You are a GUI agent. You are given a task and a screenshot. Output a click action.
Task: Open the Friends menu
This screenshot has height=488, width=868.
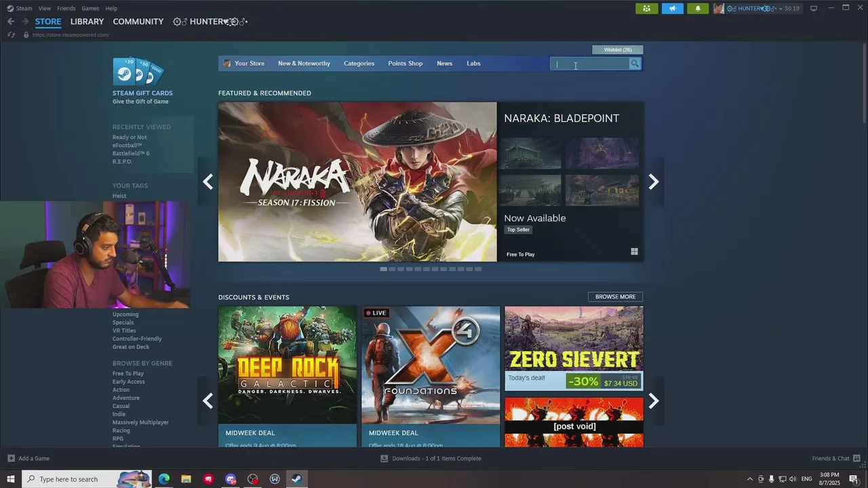pos(66,8)
